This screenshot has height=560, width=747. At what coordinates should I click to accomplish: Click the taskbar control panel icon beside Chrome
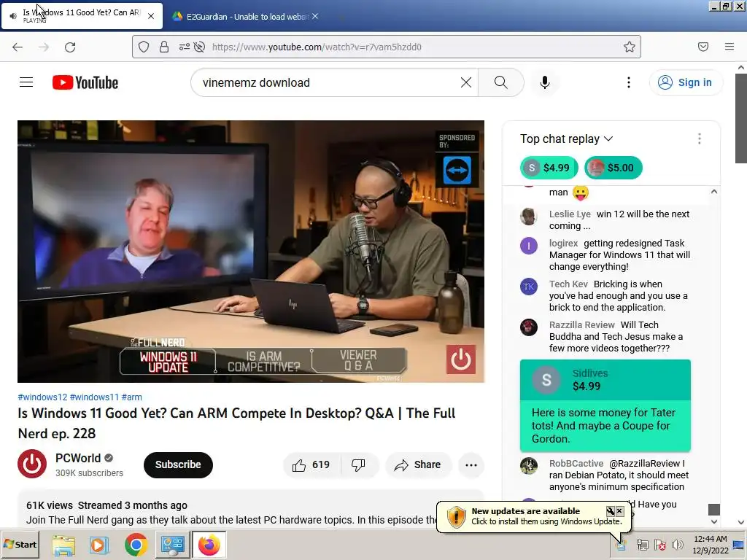pos(172,545)
